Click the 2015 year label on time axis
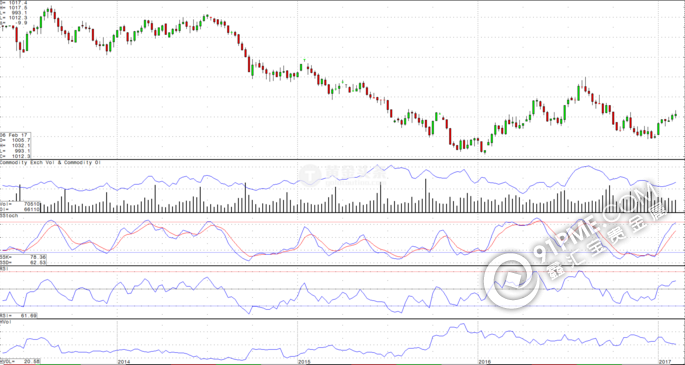Image resolution: width=685 pixels, height=365 pixels. pos(304,362)
